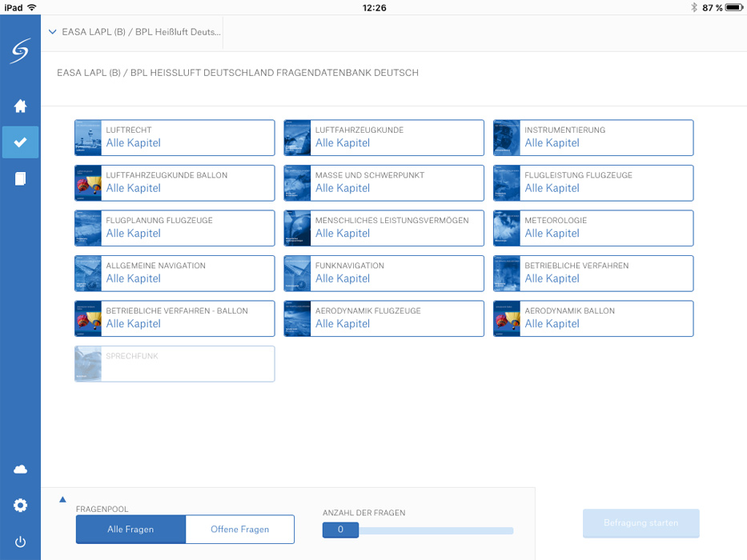The image size is (747, 560).
Task: Tap the 12:26 clock in status bar
Action: pyautogui.click(x=374, y=8)
